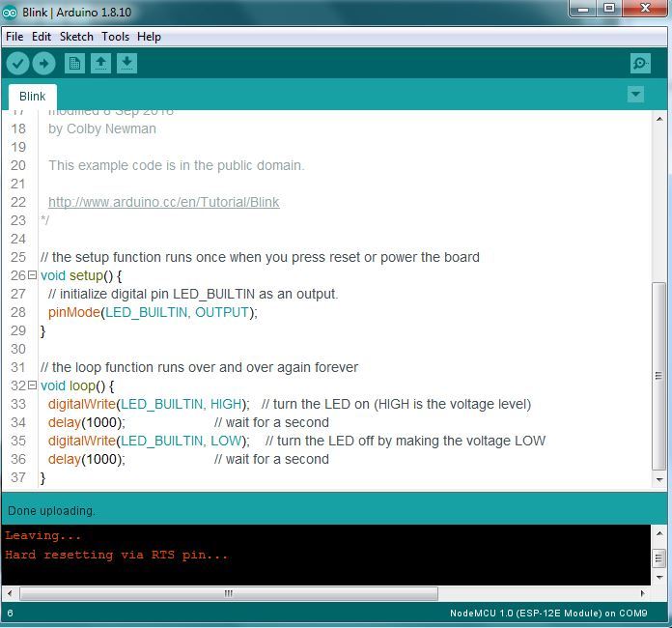Screen dimensions: 672x628
Task: Click the setup function comment on line 25
Action: [x=260, y=257]
